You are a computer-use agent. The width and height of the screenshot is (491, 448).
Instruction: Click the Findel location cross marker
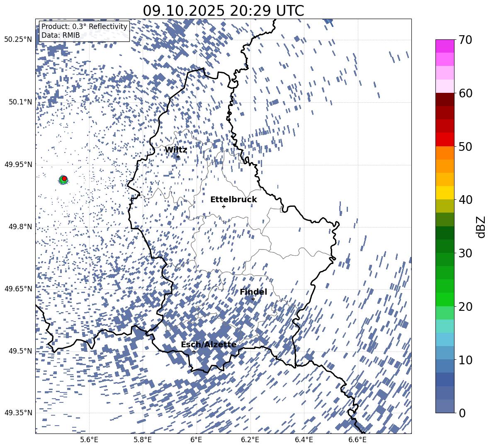click(x=253, y=299)
